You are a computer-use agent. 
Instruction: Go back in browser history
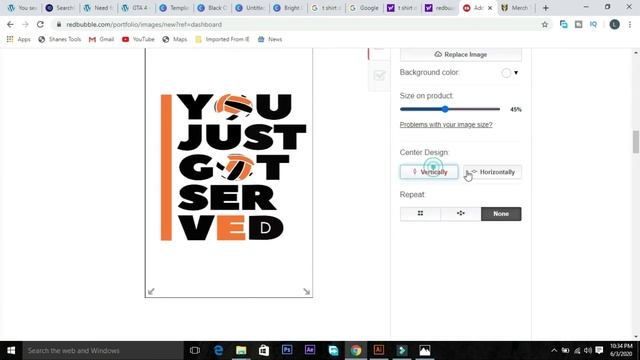[10, 24]
